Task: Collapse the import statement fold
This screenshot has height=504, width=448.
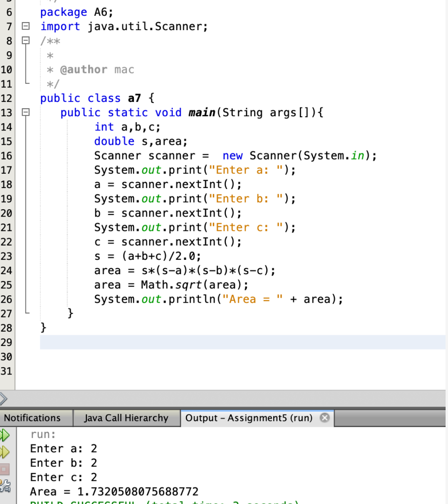Action: coord(26,27)
